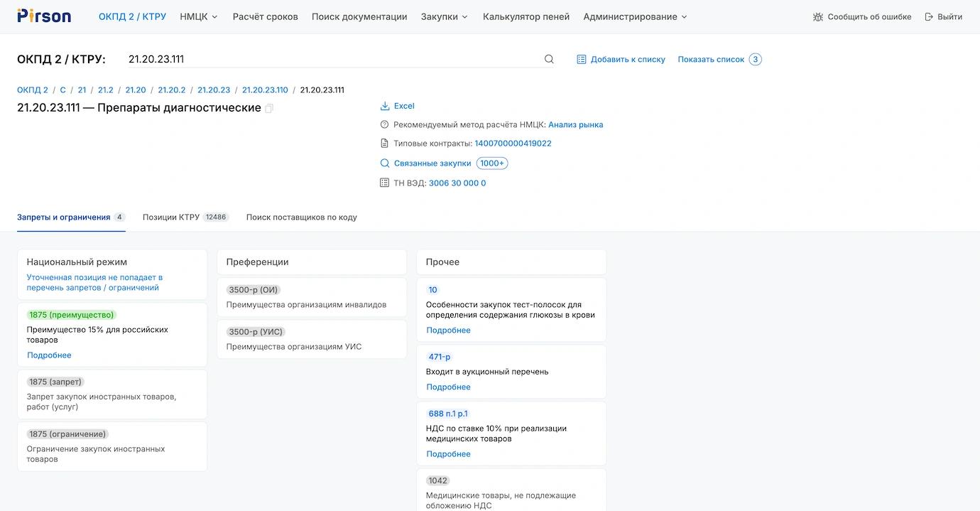Click the Pirson logo
Viewport: 980px width, 511px height.
click(x=44, y=16)
